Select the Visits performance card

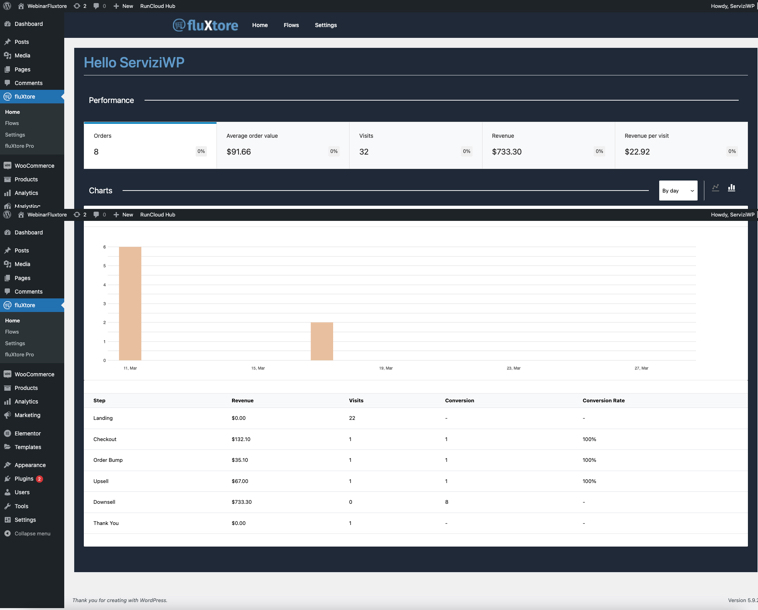point(415,144)
